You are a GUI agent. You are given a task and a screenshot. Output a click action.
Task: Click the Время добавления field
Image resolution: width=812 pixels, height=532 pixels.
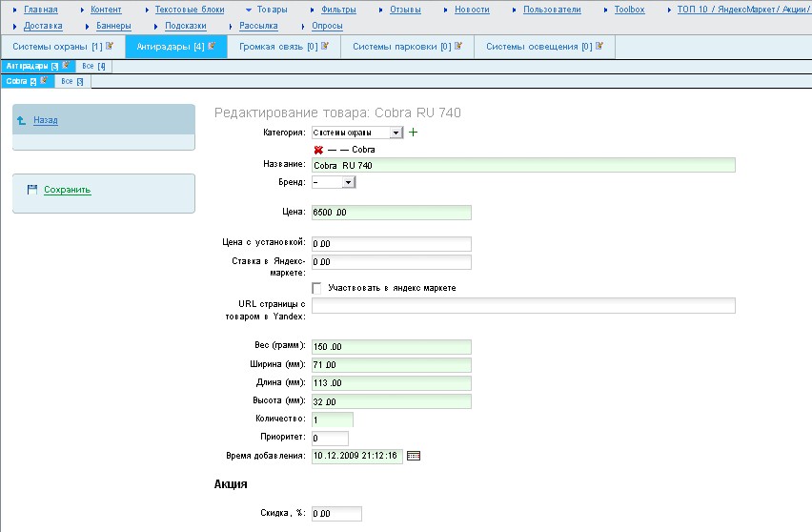tap(357, 456)
